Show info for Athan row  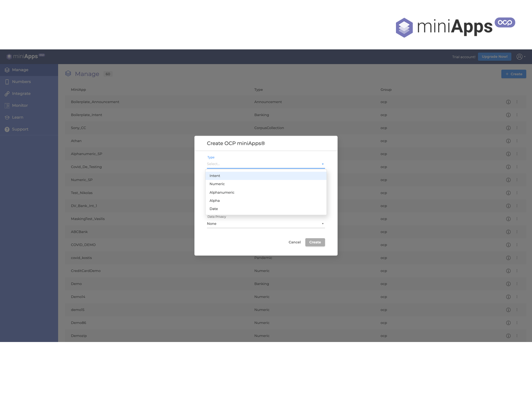click(x=508, y=141)
